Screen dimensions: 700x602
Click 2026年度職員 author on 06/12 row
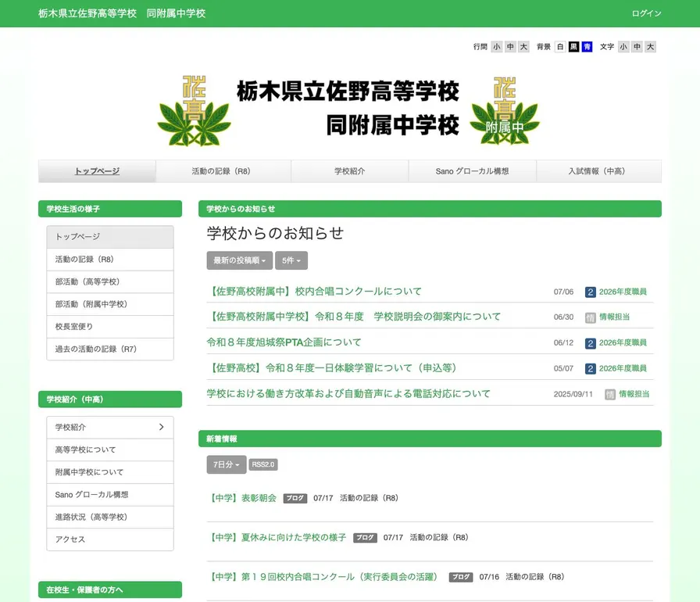pyautogui.click(x=623, y=343)
